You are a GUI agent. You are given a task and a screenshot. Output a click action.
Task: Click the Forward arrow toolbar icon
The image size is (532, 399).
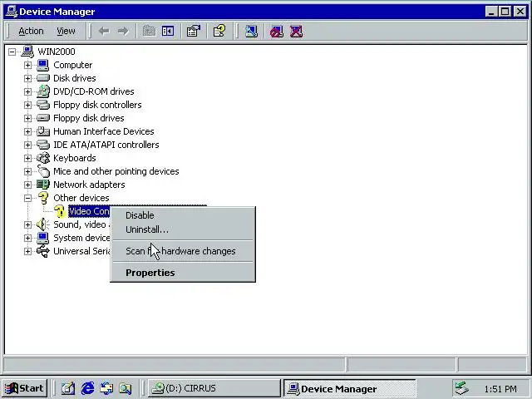123,32
